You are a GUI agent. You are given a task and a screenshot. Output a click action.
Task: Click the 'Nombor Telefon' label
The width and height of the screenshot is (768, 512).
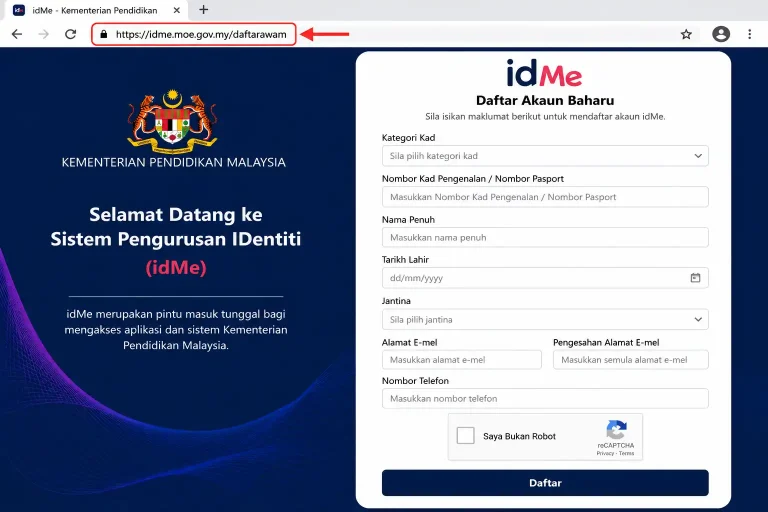point(415,381)
